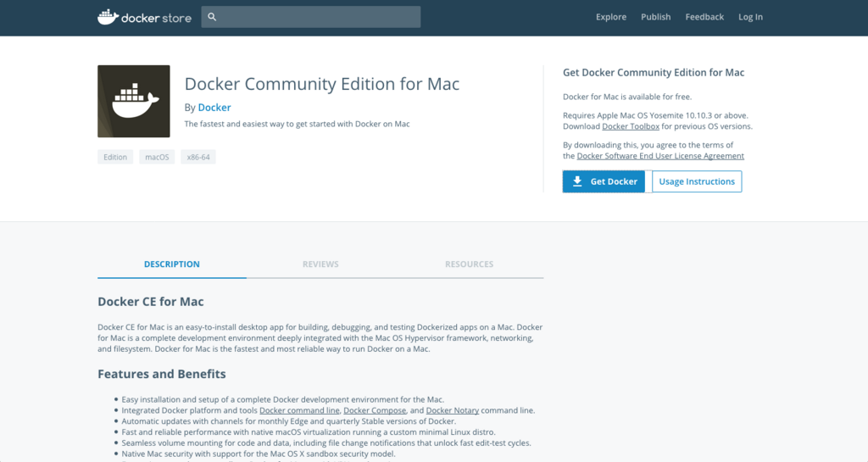Click the search magnifier icon
Image resolution: width=868 pixels, height=462 pixels.
click(x=212, y=17)
